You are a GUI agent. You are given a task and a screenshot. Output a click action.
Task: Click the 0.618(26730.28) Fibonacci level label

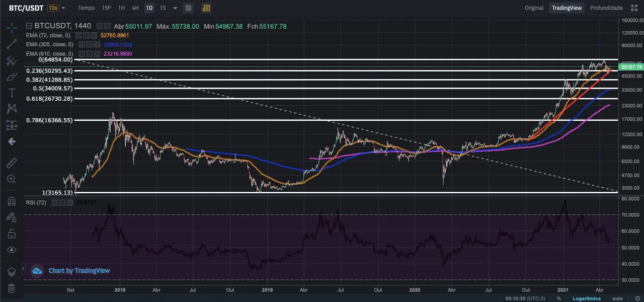click(x=49, y=99)
